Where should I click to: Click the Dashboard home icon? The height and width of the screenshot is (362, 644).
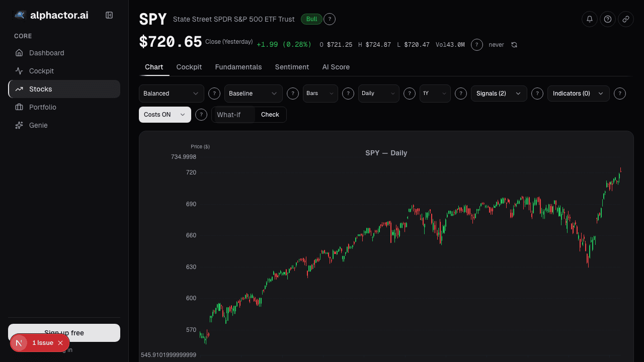click(19, 53)
